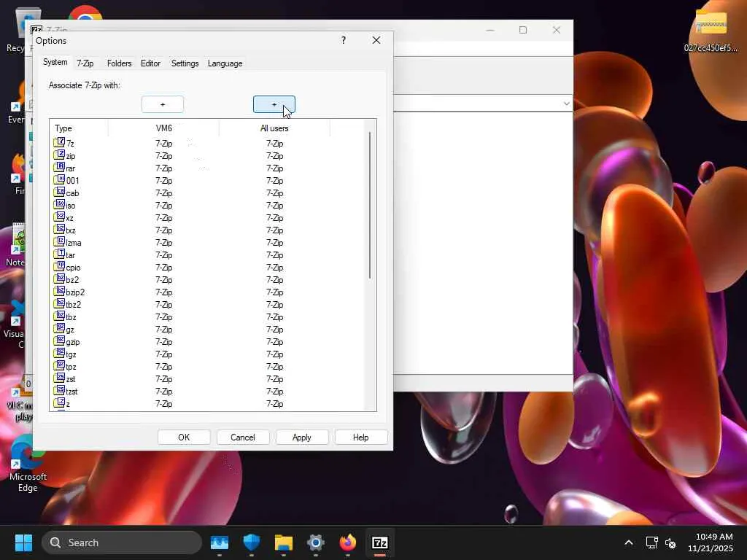This screenshot has width=747, height=560.
Task: Show hidden system tray icons
Action: (629, 542)
